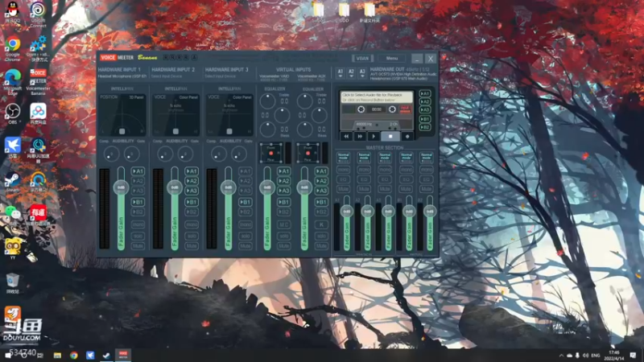Viewport: 644px width, 362px height.
Task: Toggle cassette output to B2 bus
Action: [425, 127]
